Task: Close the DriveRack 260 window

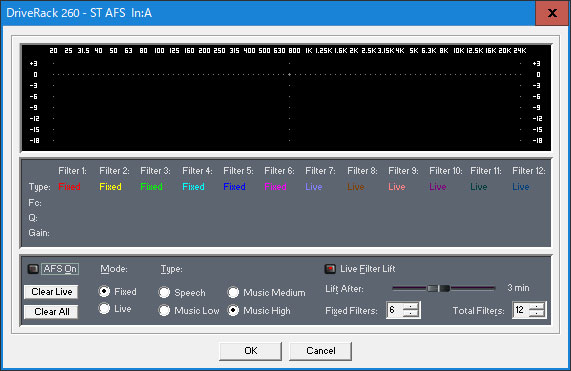Action: pyautogui.click(x=552, y=13)
